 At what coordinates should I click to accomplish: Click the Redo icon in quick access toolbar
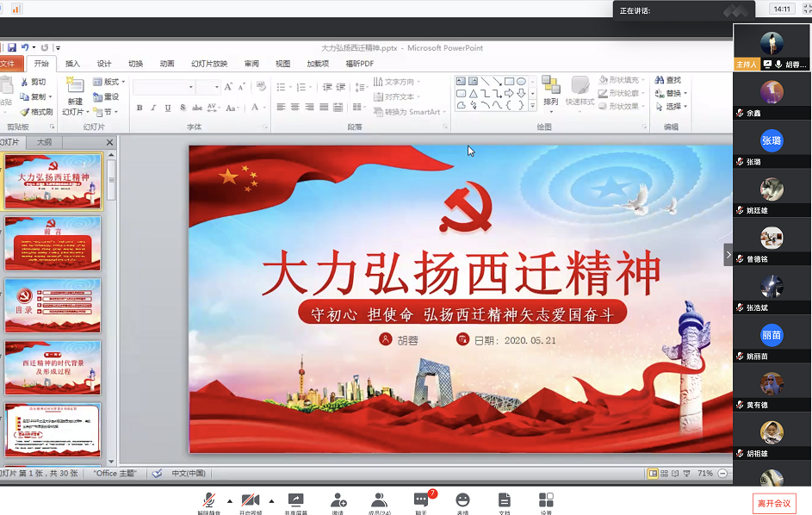click(45, 47)
